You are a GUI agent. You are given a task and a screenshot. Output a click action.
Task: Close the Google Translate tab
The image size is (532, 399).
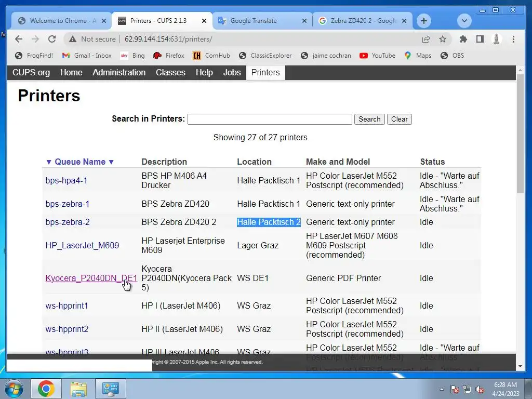tap(304, 21)
